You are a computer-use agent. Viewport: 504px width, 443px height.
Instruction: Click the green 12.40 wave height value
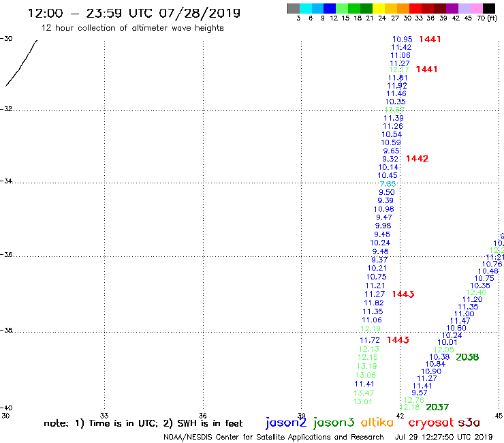[476, 292]
